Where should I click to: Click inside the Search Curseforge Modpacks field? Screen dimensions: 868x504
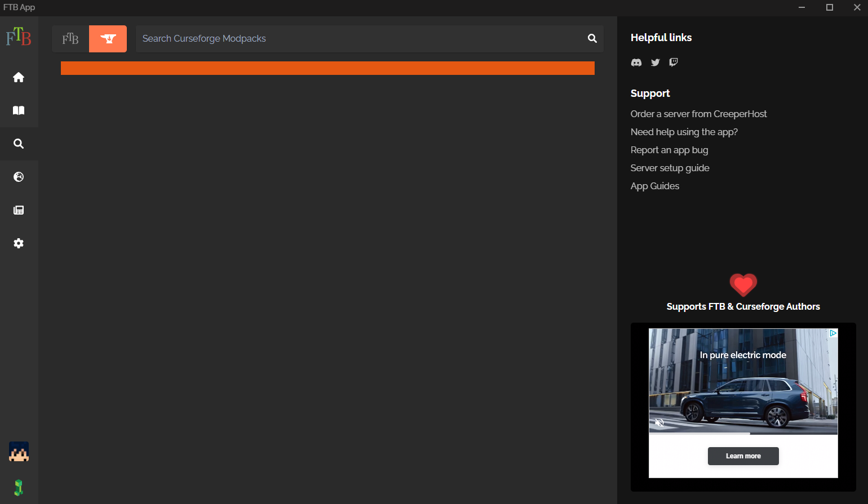point(361,38)
